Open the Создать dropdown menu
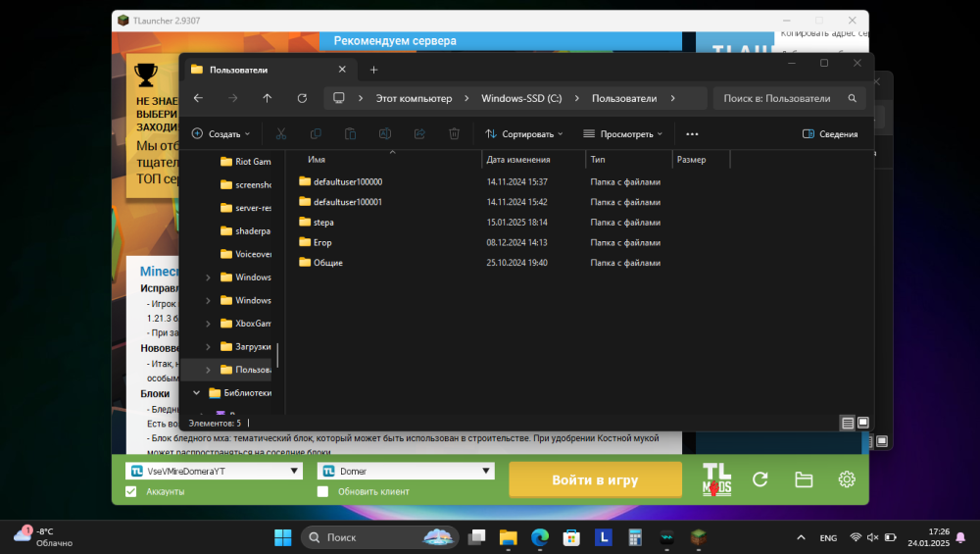 coord(220,133)
